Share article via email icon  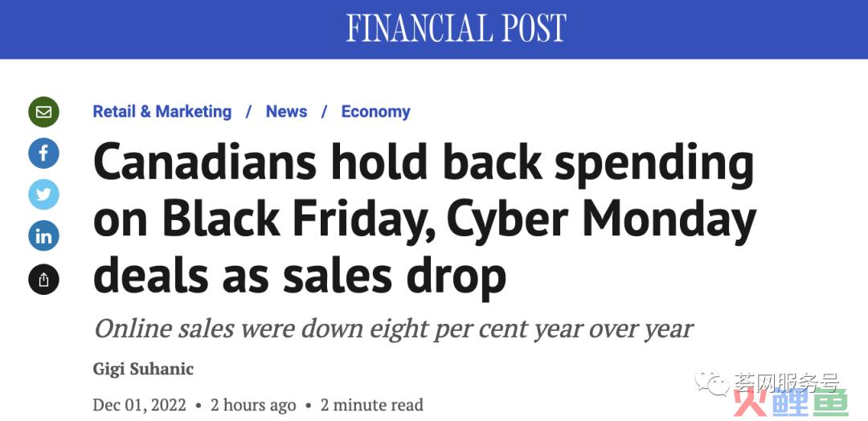click(43, 112)
